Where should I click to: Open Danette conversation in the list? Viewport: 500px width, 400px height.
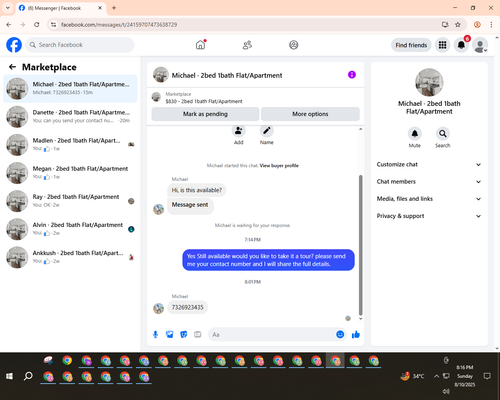point(70,117)
